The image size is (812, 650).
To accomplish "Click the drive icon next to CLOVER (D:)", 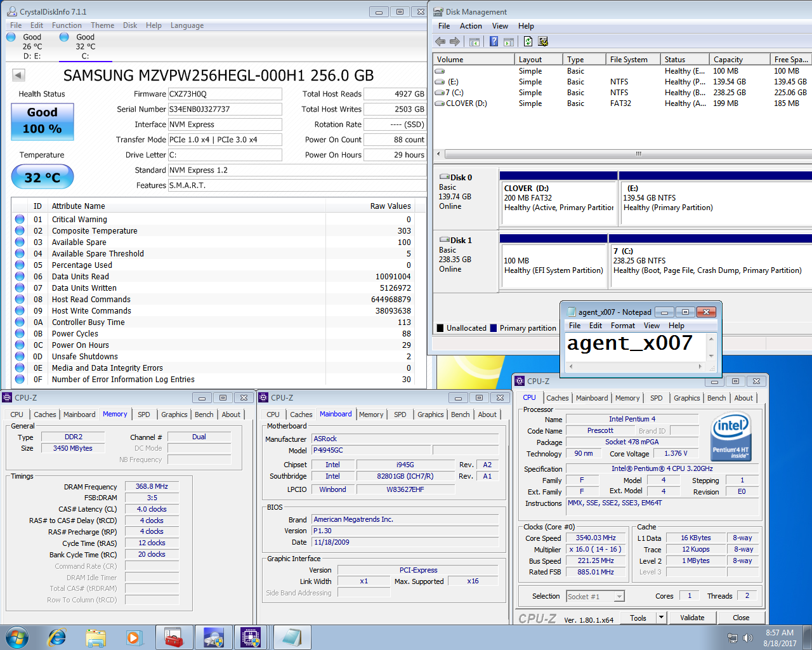I will coord(440,103).
